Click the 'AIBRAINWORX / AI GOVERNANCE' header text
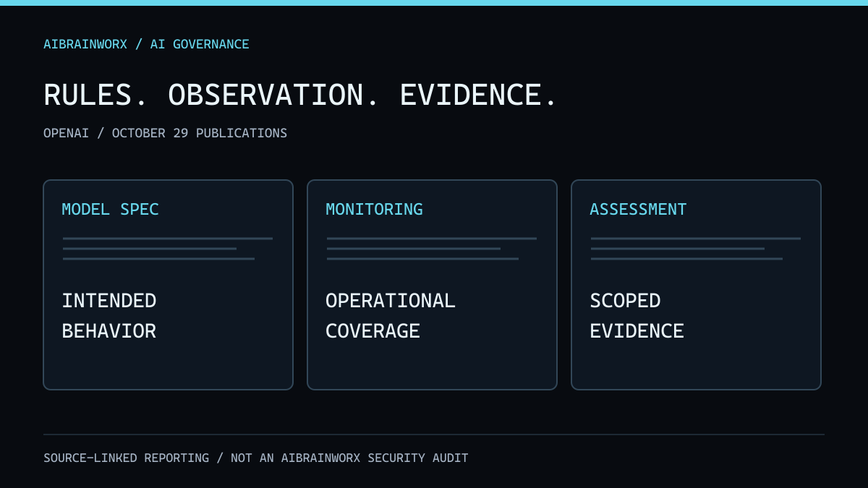The image size is (868, 488). click(x=146, y=44)
